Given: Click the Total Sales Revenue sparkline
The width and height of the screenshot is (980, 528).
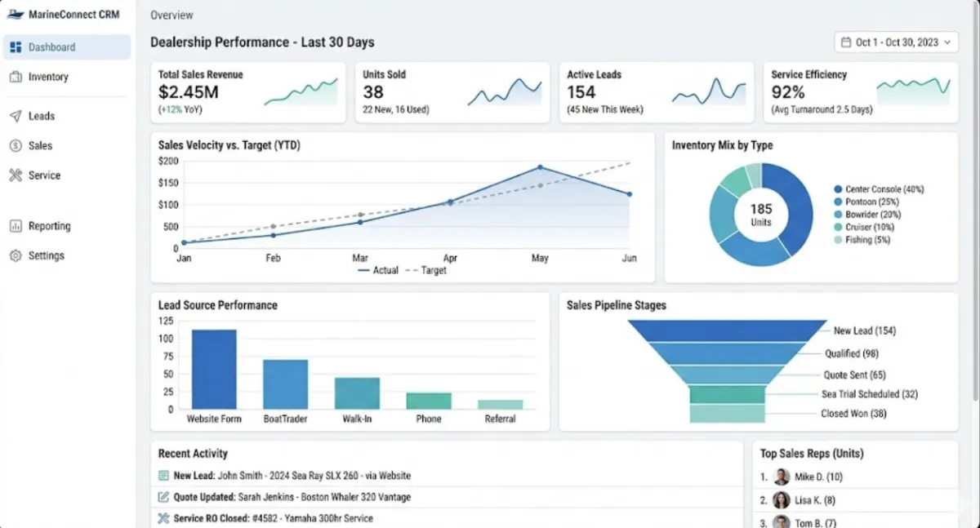Looking at the screenshot, I should [x=301, y=92].
